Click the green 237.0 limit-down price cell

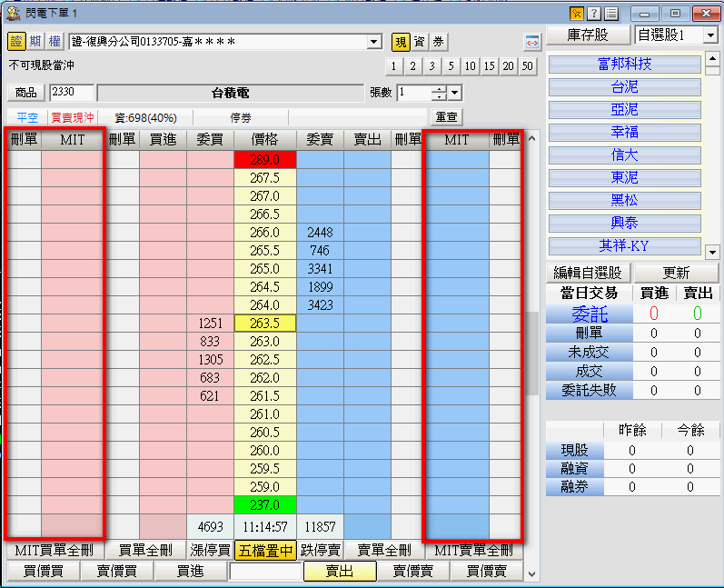pyautogui.click(x=264, y=504)
